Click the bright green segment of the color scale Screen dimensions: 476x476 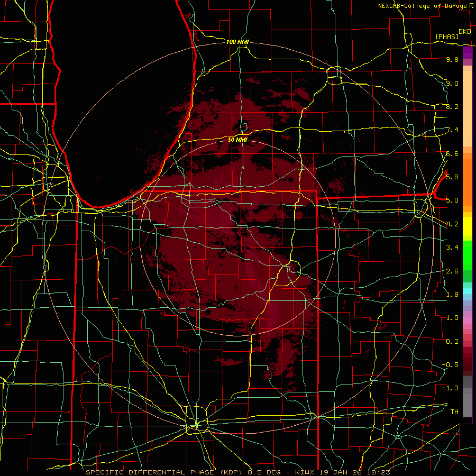[467, 255]
